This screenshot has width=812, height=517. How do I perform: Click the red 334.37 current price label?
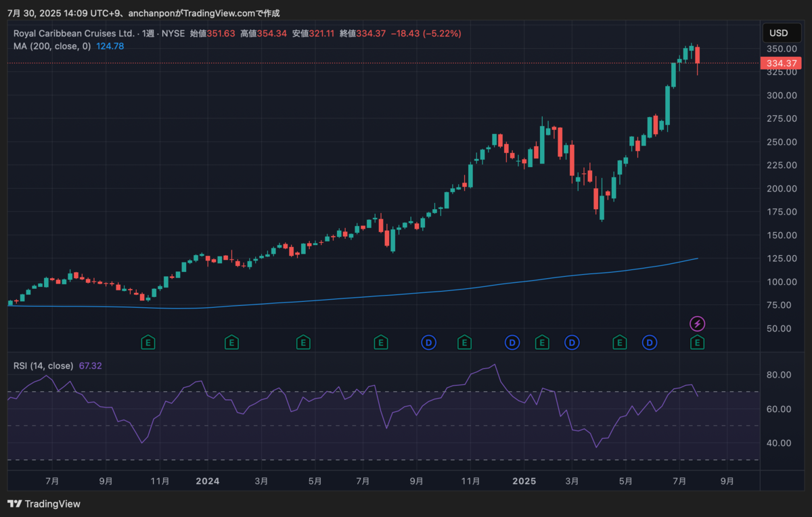780,63
